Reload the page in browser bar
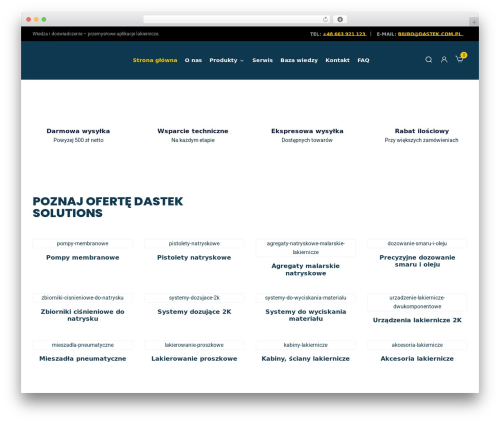This screenshot has width=500, height=423. (x=325, y=20)
